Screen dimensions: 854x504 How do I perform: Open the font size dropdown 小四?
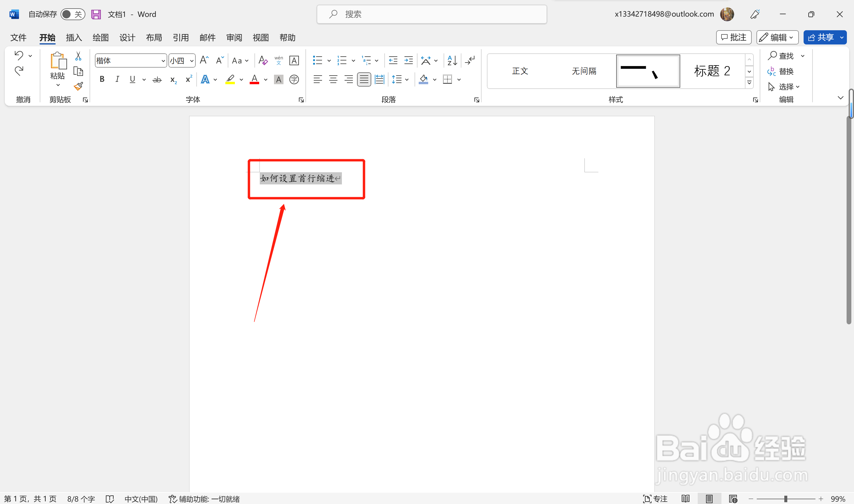coord(192,61)
